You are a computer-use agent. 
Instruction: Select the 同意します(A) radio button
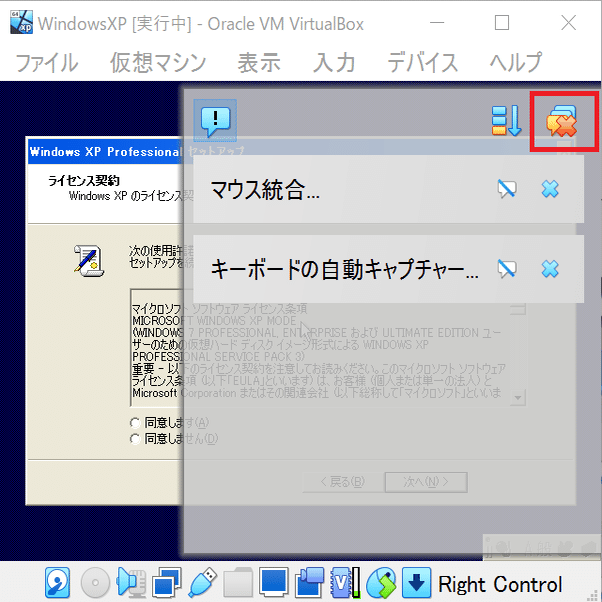point(135,423)
